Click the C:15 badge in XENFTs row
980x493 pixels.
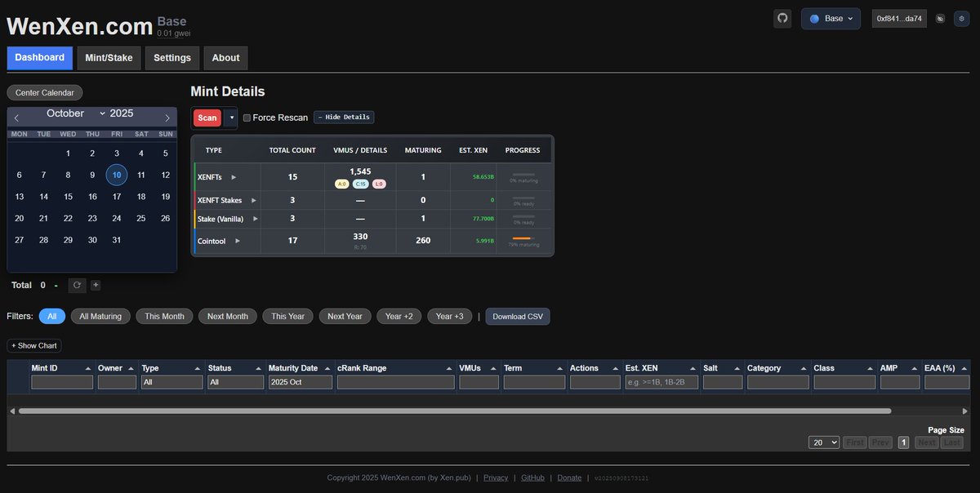(360, 184)
